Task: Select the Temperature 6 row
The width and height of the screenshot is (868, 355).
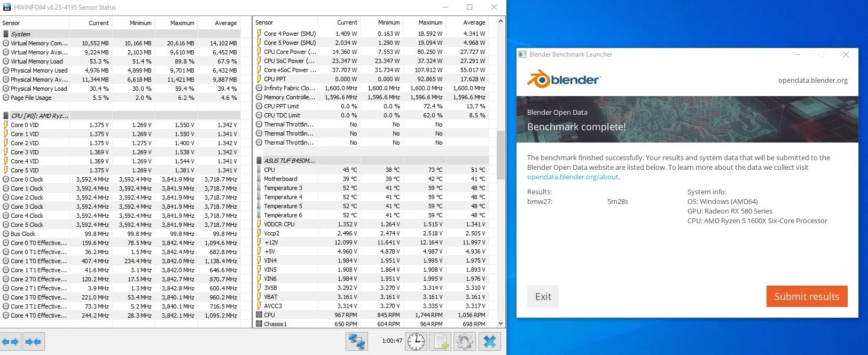Action: click(x=371, y=215)
